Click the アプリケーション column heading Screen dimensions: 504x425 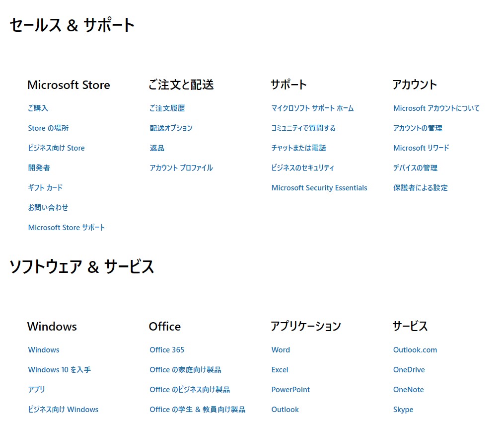(306, 326)
